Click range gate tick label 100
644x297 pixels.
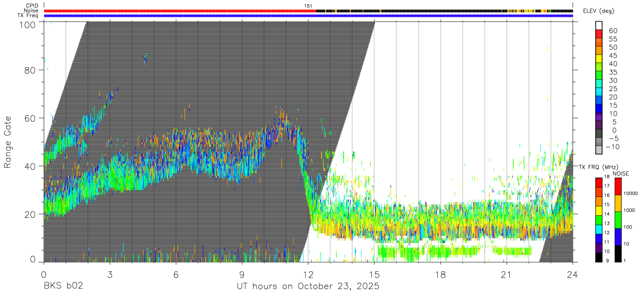click(27, 25)
